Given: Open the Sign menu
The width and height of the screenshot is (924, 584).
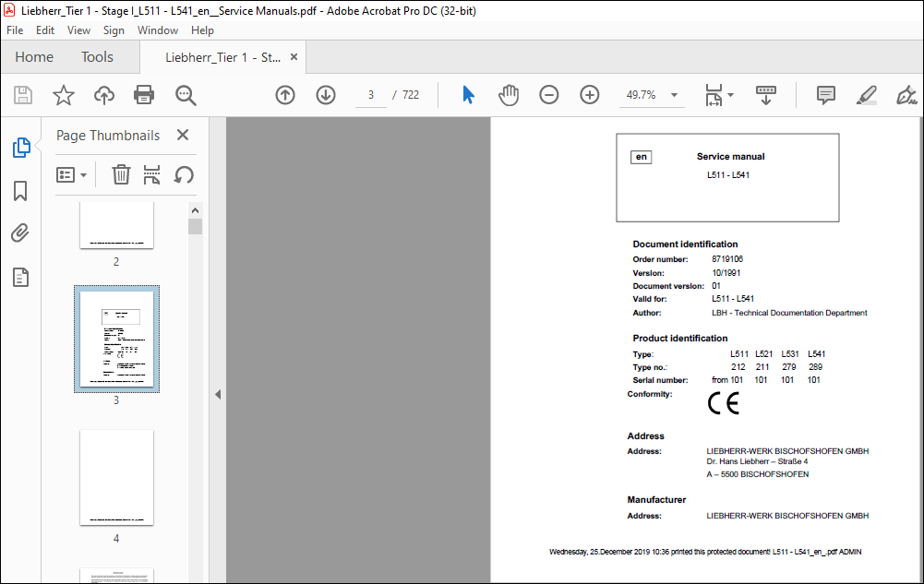Looking at the screenshot, I should click(x=114, y=30).
